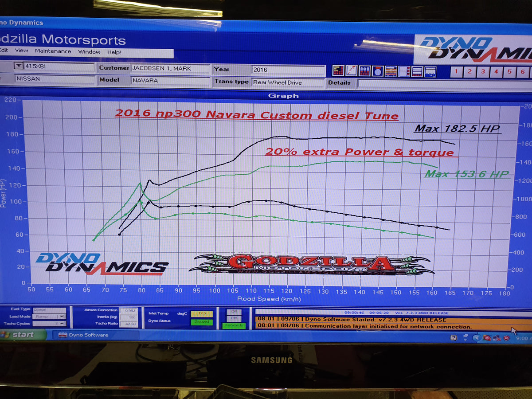Open the channel list display icon

[391, 70]
